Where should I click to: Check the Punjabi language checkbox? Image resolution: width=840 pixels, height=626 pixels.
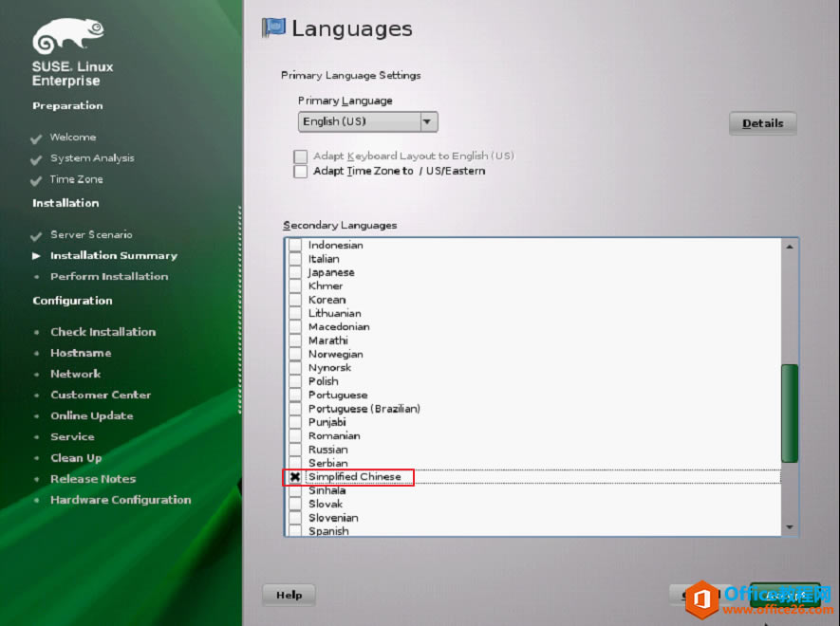(295, 422)
